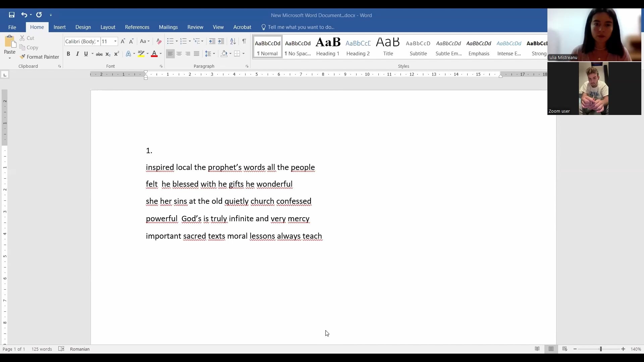
Task: Open the References tab
Action: [137, 27]
